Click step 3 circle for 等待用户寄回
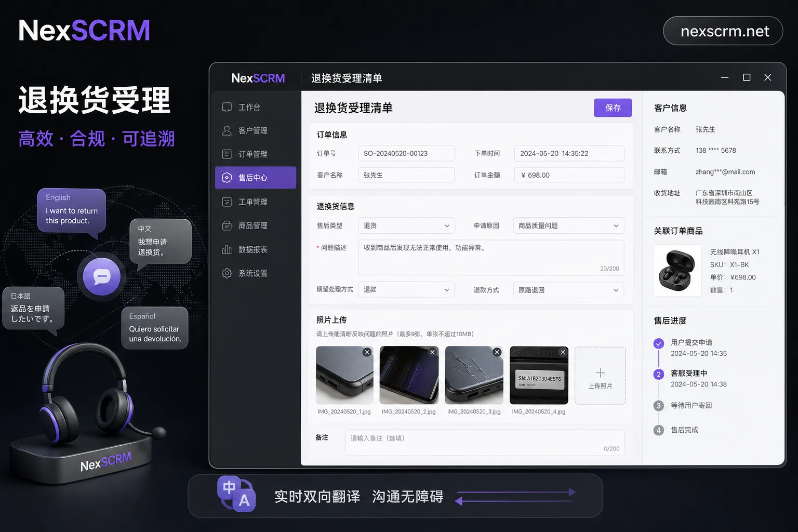The image size is (798, 532). [659, 406]
